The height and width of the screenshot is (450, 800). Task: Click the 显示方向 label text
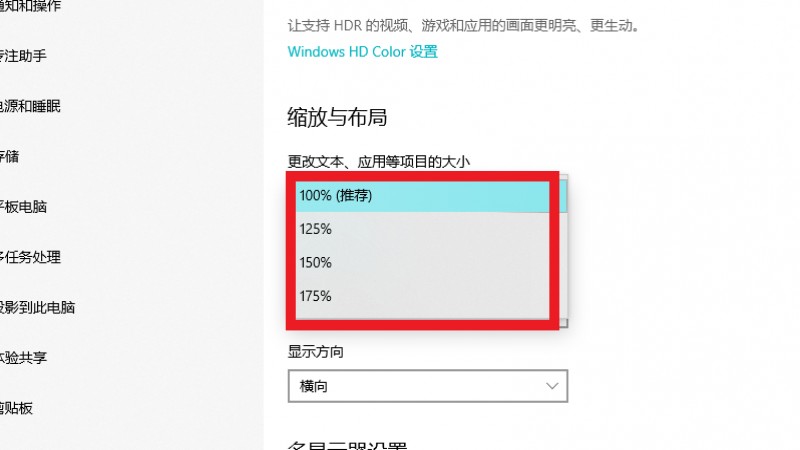tap(315, 352)
